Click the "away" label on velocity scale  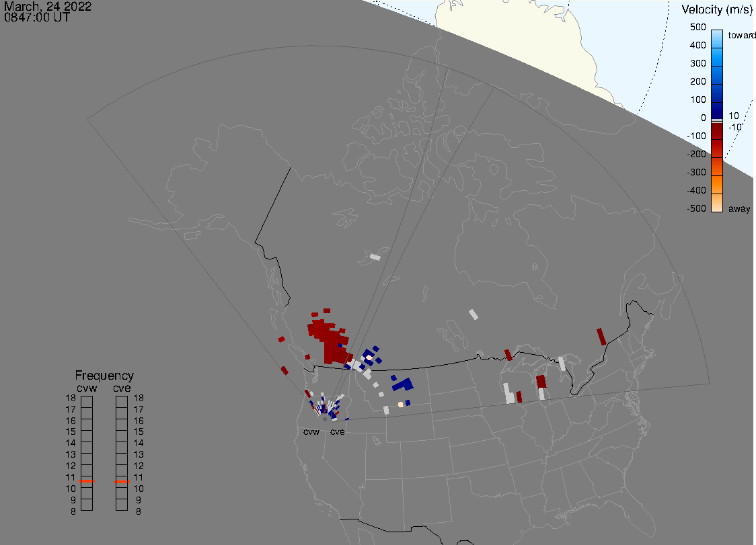[x=739, y=208]
